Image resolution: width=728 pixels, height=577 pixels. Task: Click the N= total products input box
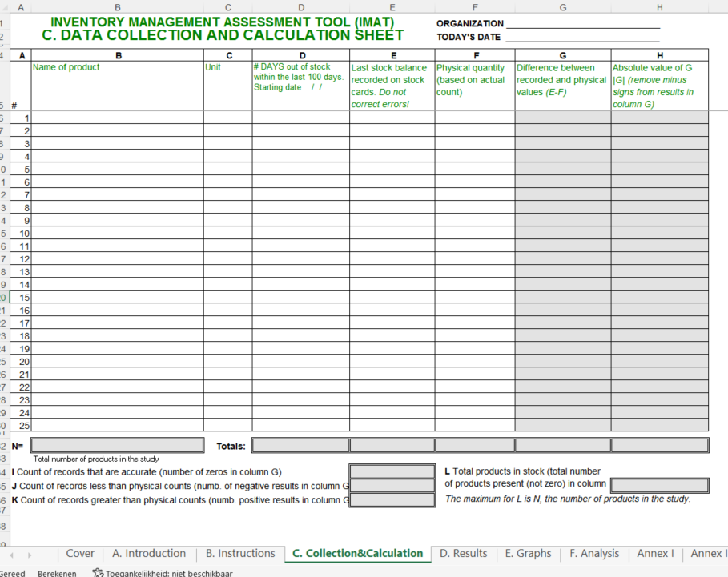pos(116,444)
